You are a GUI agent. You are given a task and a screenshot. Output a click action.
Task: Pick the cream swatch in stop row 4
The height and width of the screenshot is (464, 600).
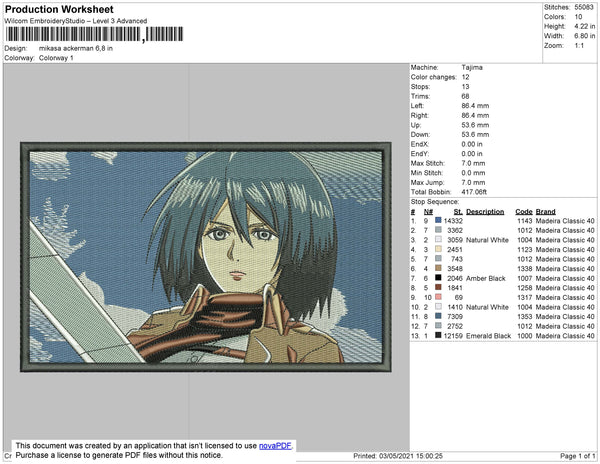pos(438,249)
